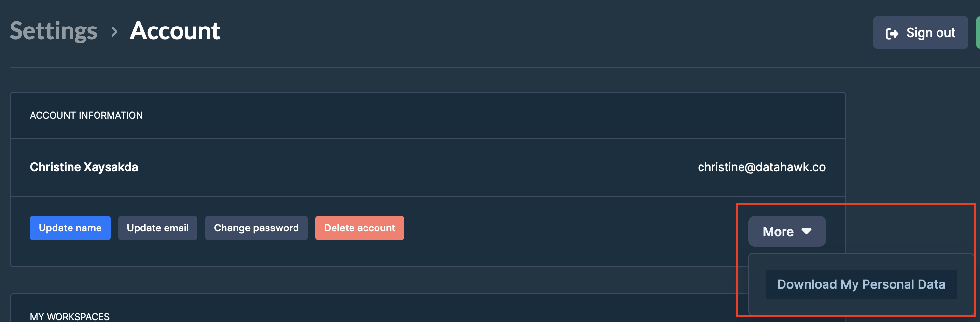The height and width of the screenshot is (322, 980).
Task: Open the More dropdown button
Action: 787,231
